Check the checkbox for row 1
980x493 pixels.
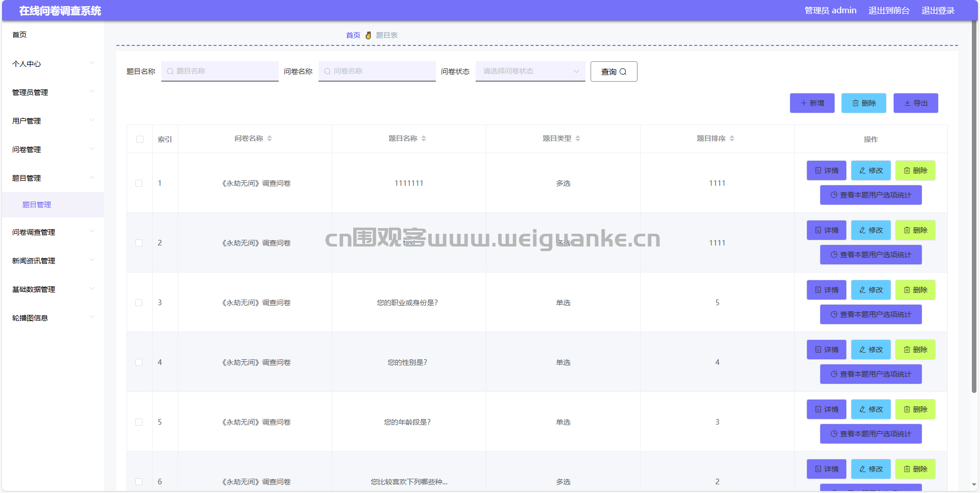point(139,183)
